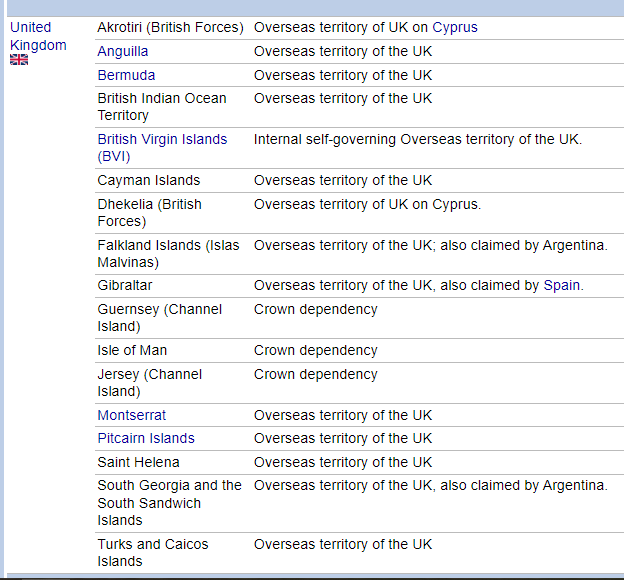The height and width of the screenshot is (580, 624).
Task: Click the Akrotiri (British Forces) cell text
Action: [x=170, y=27]
